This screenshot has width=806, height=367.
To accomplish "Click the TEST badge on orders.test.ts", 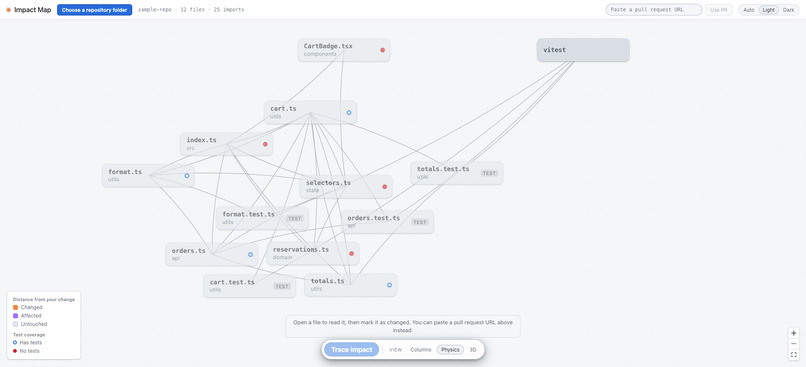I will (x=420, y=222).
